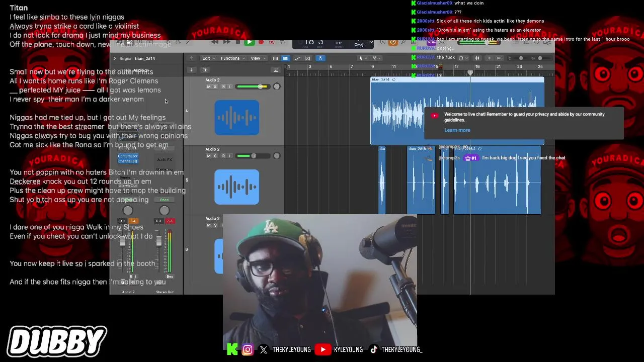644x362 pixels.
Task: Click the up-arrow icon left of Edit
Action: point(191,58)
